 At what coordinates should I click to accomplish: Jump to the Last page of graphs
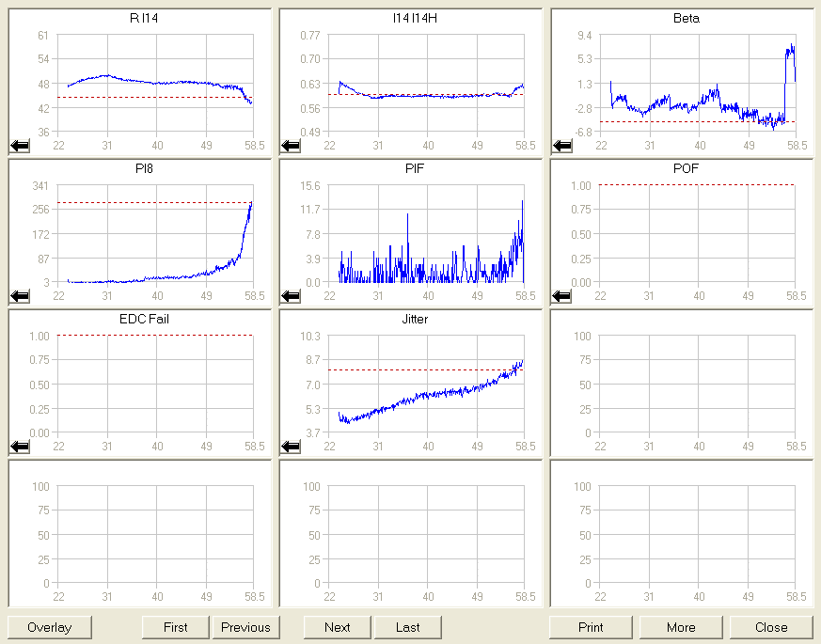coord(407,627)
